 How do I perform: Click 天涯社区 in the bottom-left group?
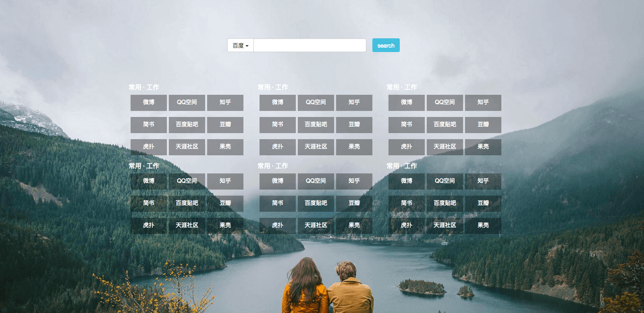(187, 226)
